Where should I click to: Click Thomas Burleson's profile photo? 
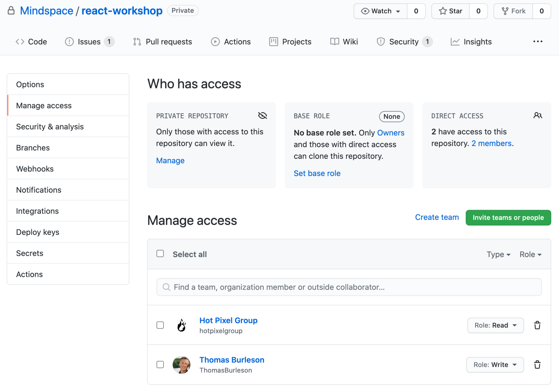coord(182,365)
